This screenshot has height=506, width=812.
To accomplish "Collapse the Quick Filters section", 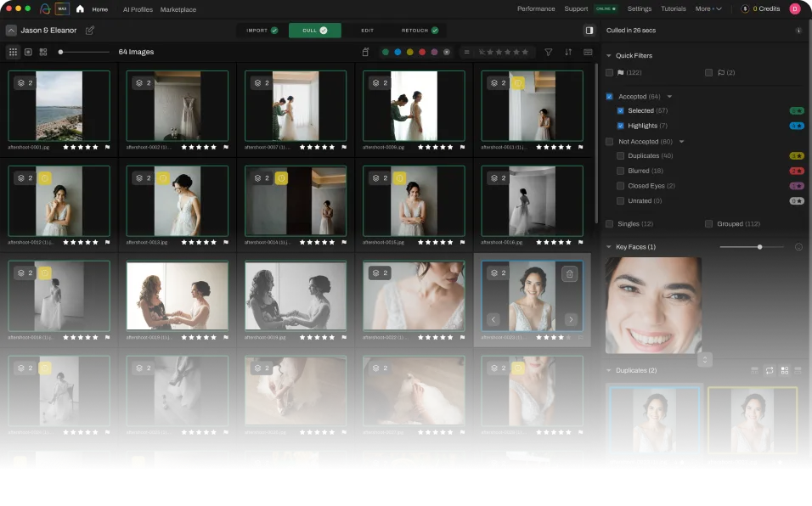I will pyautogui.click(x=609, y=56).
